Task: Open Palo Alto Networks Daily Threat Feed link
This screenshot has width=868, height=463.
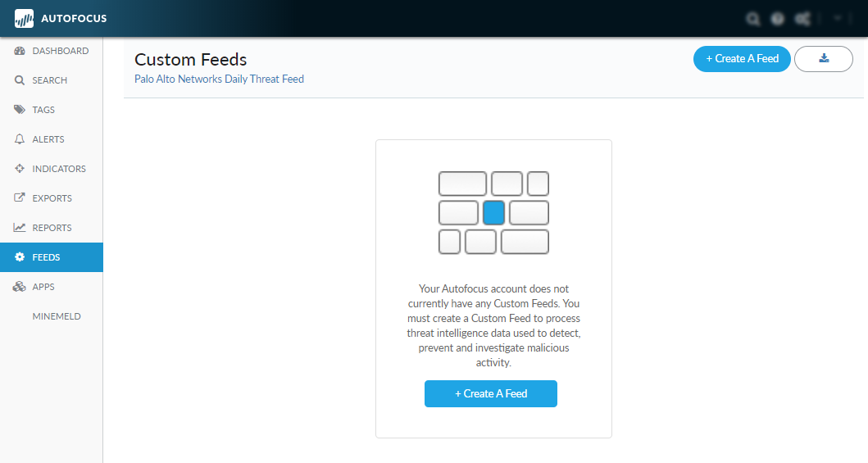Action: tap(219, 79)
